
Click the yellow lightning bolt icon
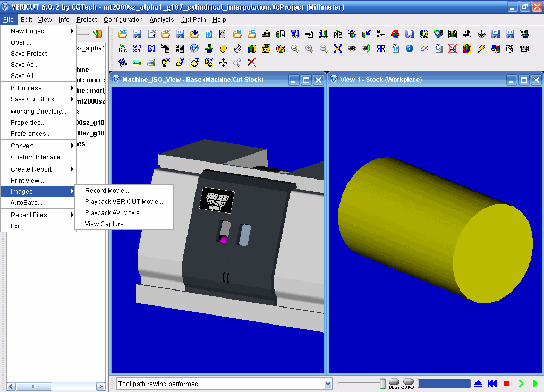pos(481,48)
